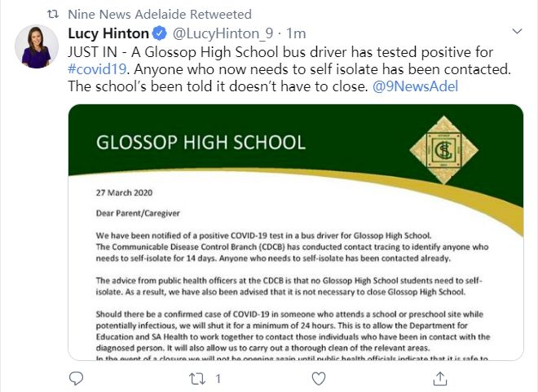The width and height of the screenshot is (538, 392).
Task: Open the tweet options chevron menu
Action: point(515,31)
